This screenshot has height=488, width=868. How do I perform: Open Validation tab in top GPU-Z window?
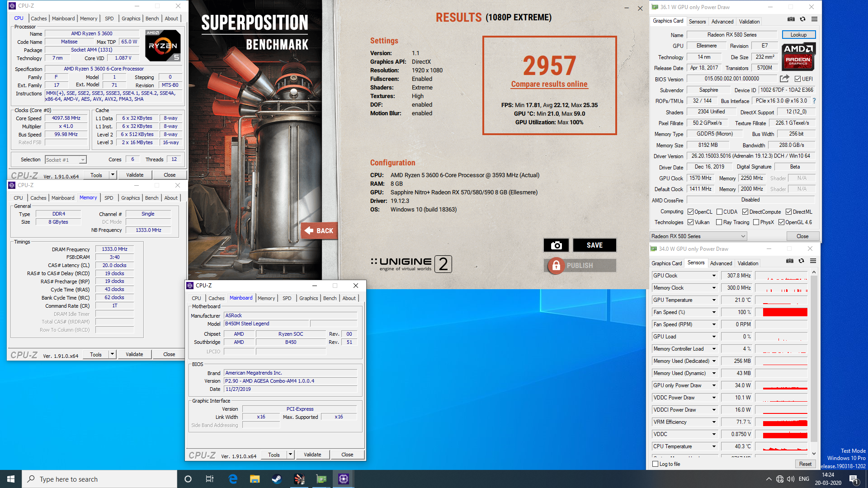coord(749,22)
